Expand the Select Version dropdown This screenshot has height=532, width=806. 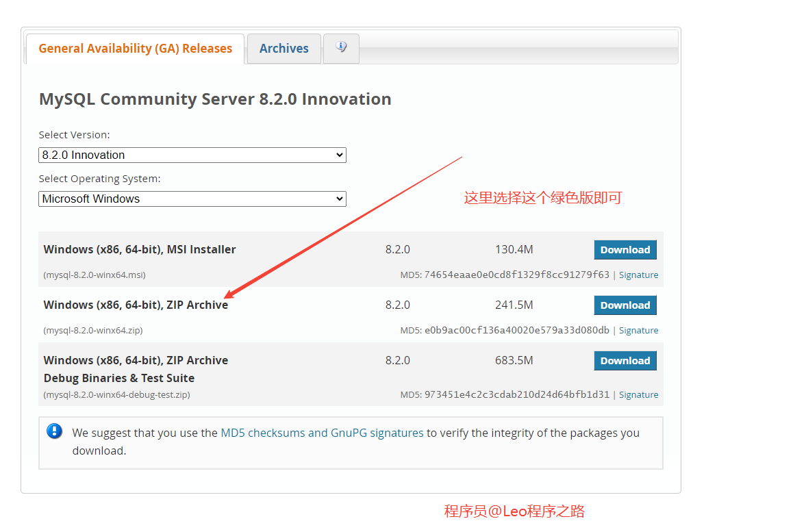click(x=192, y=155)
